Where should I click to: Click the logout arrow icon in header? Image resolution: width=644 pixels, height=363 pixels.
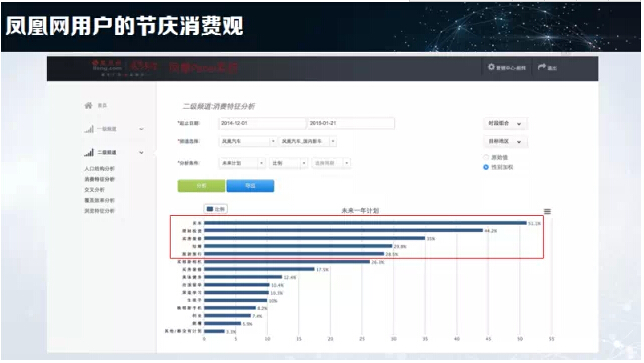pos(542,67)
